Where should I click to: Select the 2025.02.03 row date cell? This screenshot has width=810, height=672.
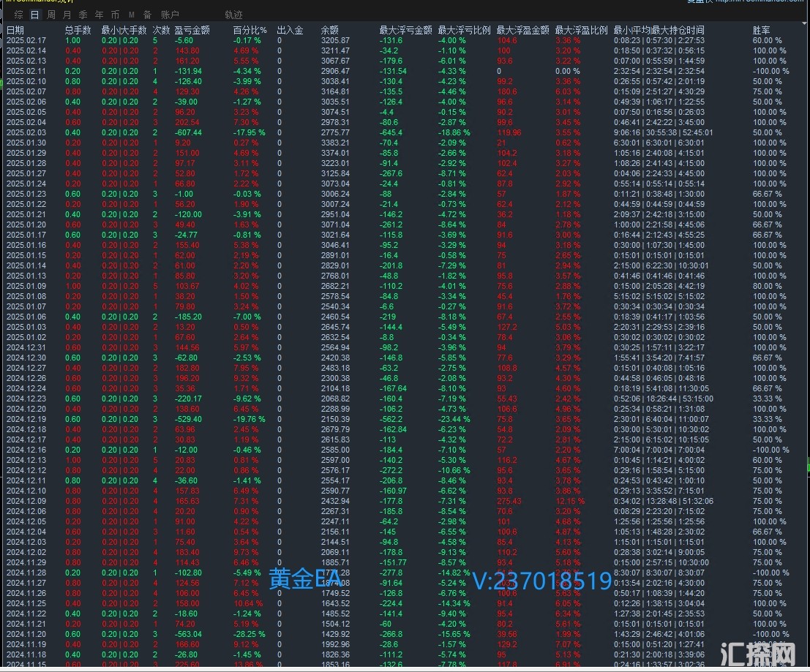click(x=26, y=133)
